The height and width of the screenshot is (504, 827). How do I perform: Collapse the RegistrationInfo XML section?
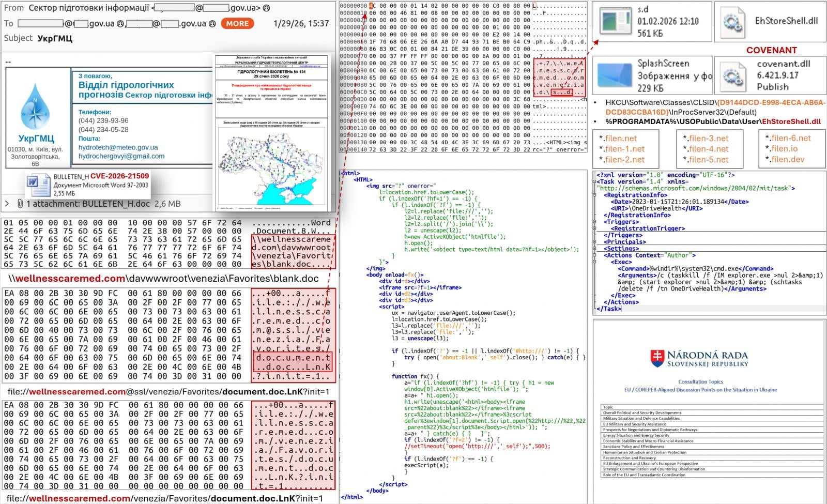pos(594,195)
